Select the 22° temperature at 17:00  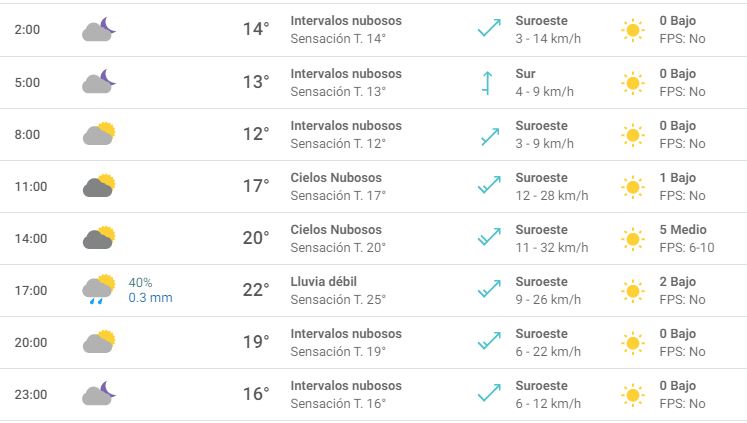coord(256,290)
